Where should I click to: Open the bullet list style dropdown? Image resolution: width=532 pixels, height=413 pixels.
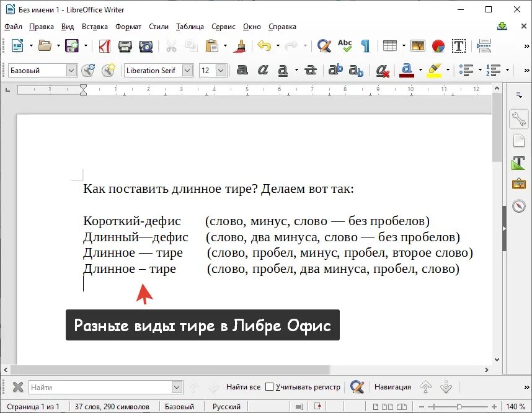[480, 70]
